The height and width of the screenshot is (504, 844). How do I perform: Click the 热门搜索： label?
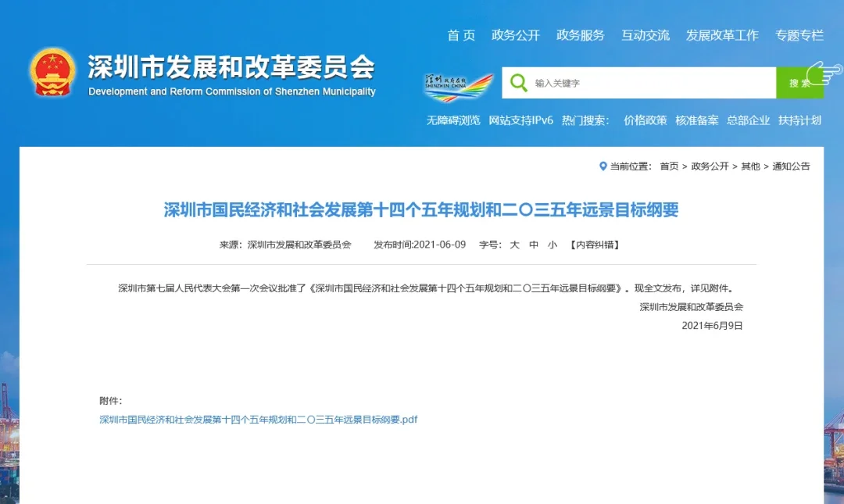[585, 120]
